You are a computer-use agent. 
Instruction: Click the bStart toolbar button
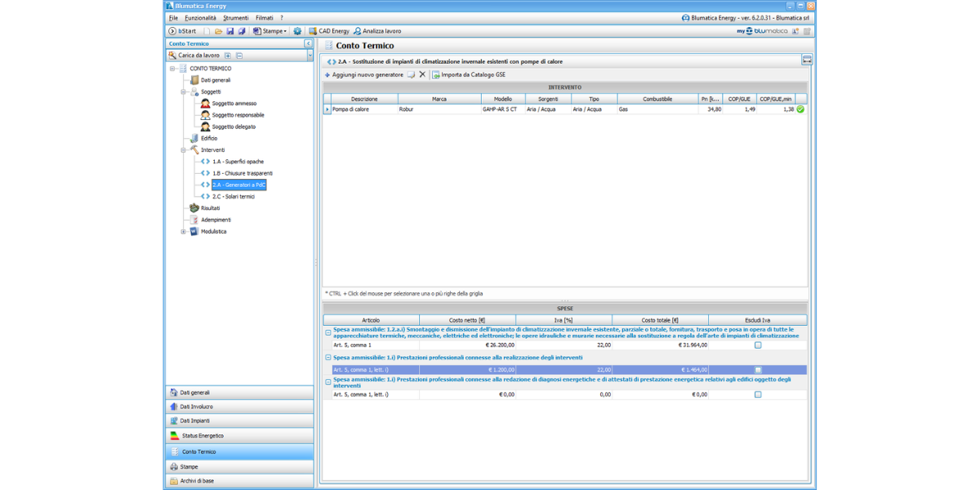tap(181, 31)
